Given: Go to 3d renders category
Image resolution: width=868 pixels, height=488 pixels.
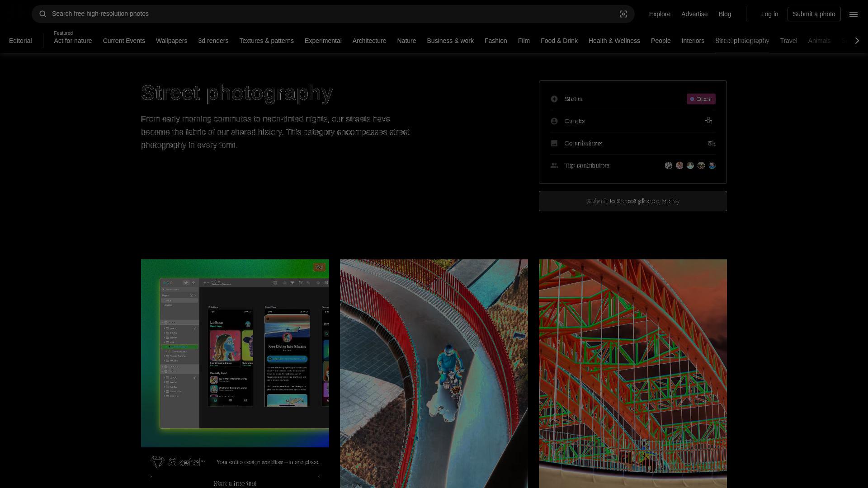Looking at the screenshot, I should 213,41.
